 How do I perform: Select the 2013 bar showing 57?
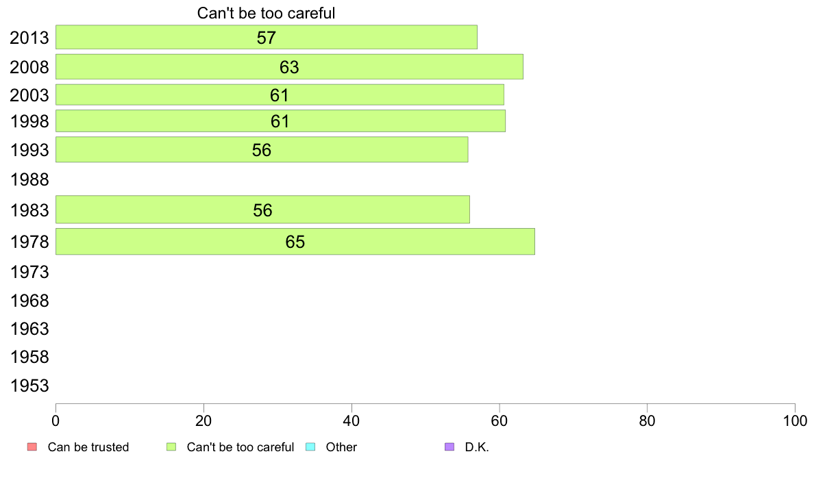pos(266,37)
